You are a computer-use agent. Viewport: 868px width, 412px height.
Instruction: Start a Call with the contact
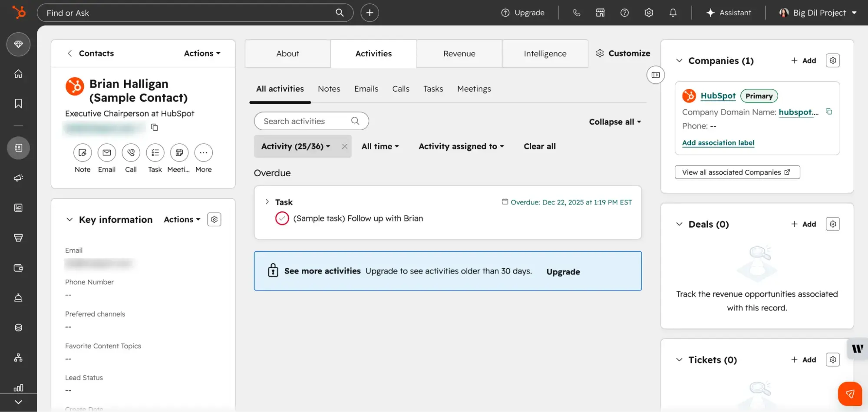(131, 153)
